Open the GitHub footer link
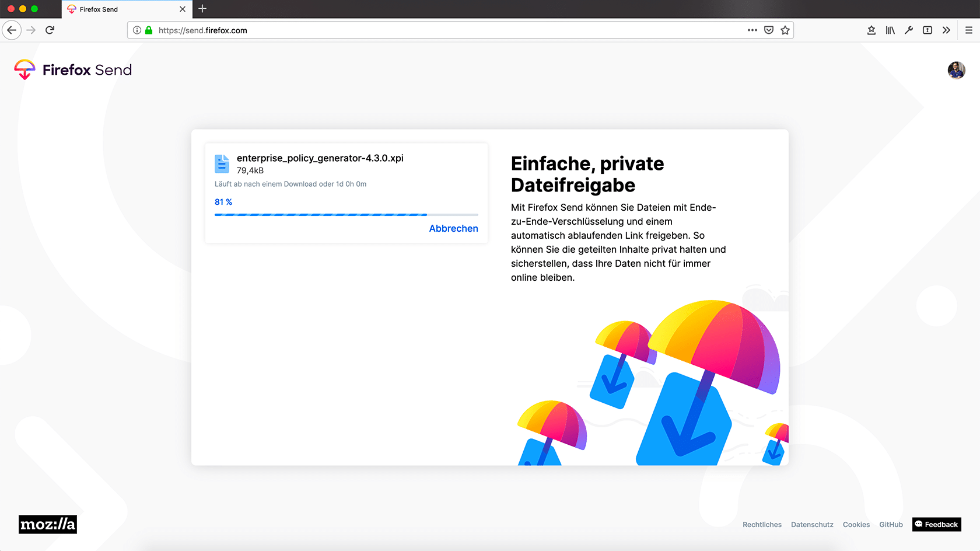This screenshot has height=551, width=980. (x=891, y=525)
